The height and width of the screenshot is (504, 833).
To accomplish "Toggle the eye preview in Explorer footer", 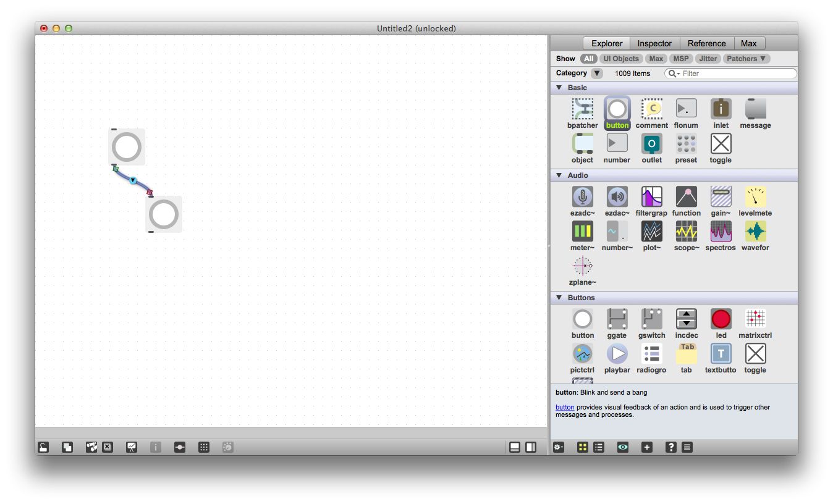I will click(622, 447).
